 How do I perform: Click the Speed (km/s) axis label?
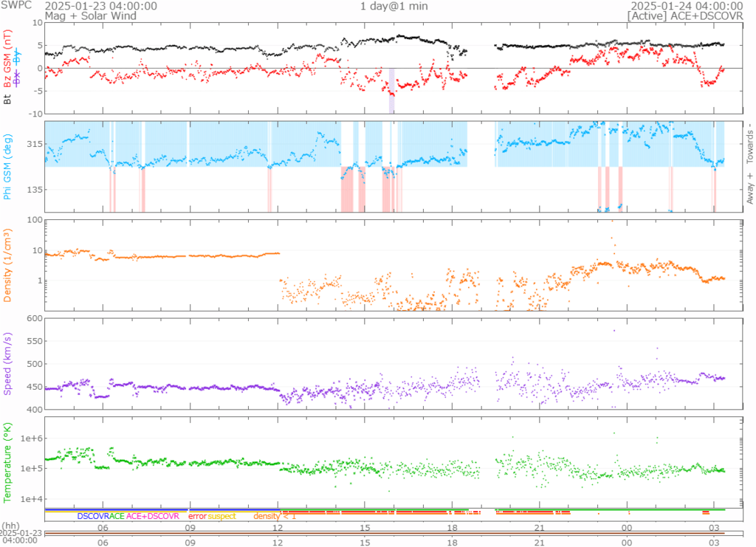point(8,364)
